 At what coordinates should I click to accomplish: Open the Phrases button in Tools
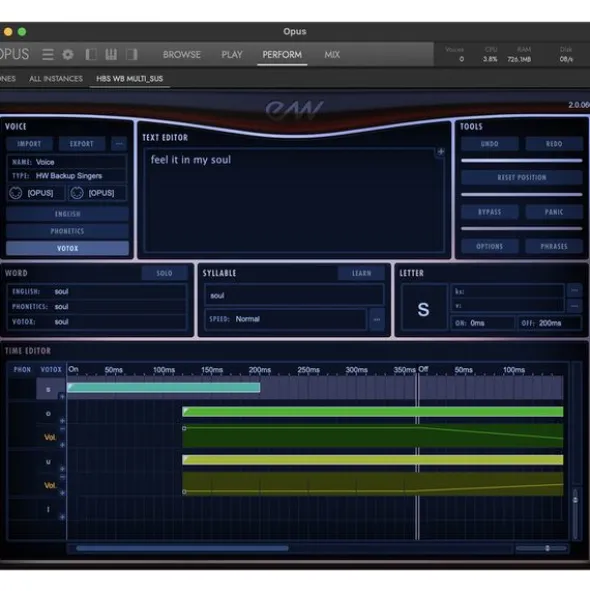554,247
